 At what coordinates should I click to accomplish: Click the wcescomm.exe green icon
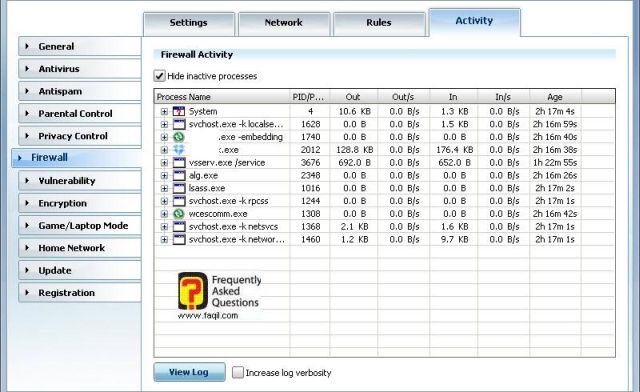tap(179, 214)
